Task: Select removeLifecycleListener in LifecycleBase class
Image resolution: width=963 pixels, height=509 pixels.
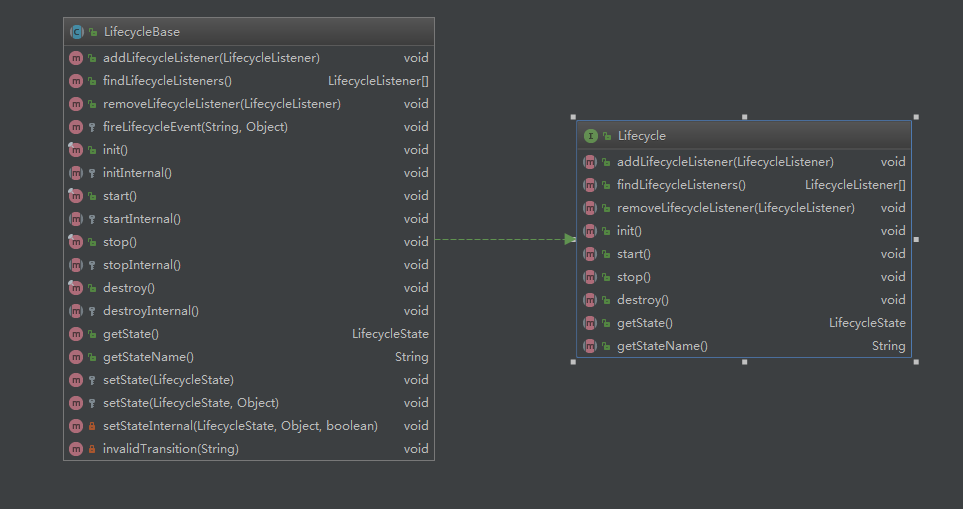Action: pos(221,104)
